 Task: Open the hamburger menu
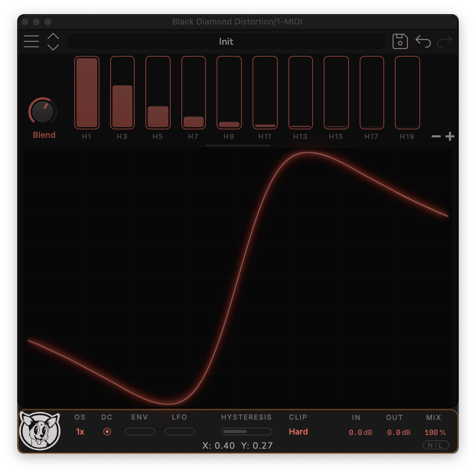31,41
